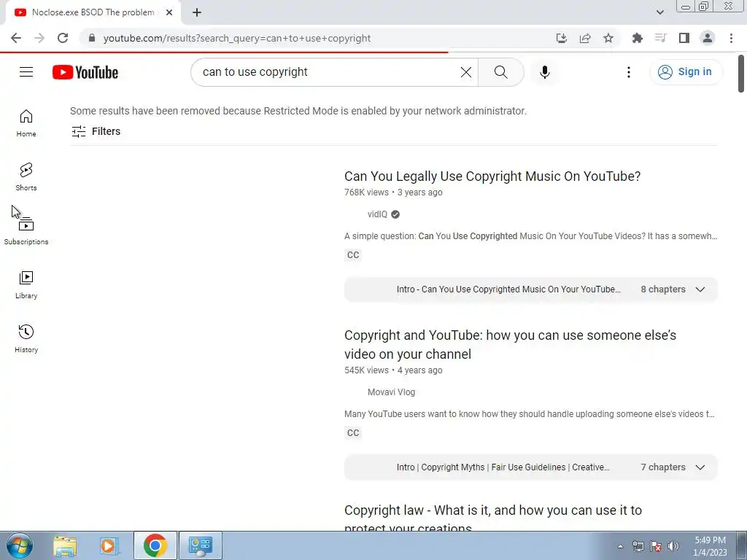Click the install app icon in the address bar
Image resolution: width=747 pixels, height=560 pixels.
(x=562, y=38)
